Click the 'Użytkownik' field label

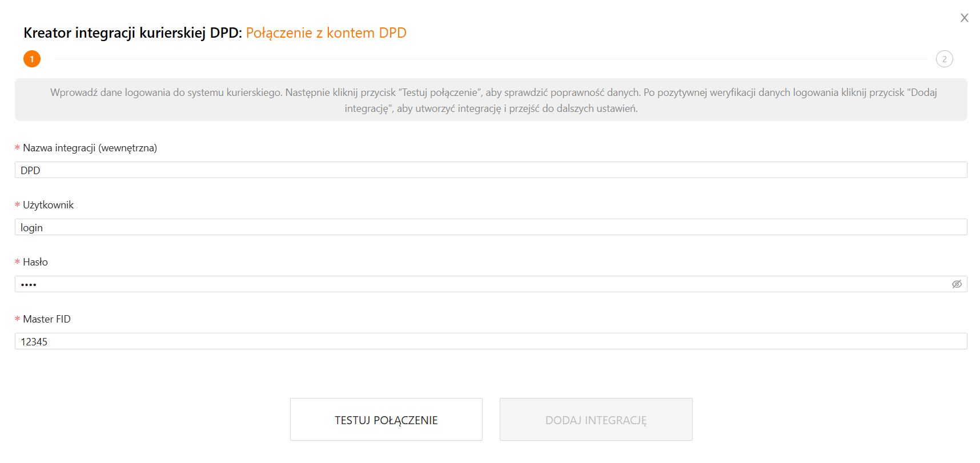(48, 205)
